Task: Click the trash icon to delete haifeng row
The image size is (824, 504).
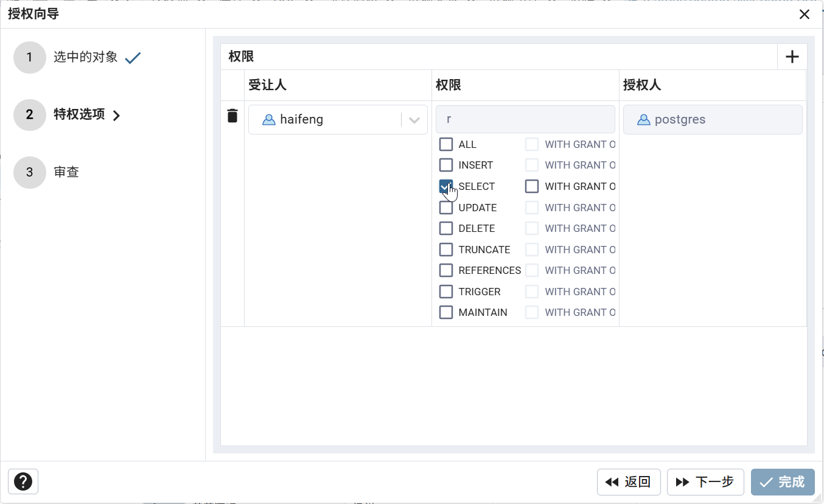Action: click(232, 116)
